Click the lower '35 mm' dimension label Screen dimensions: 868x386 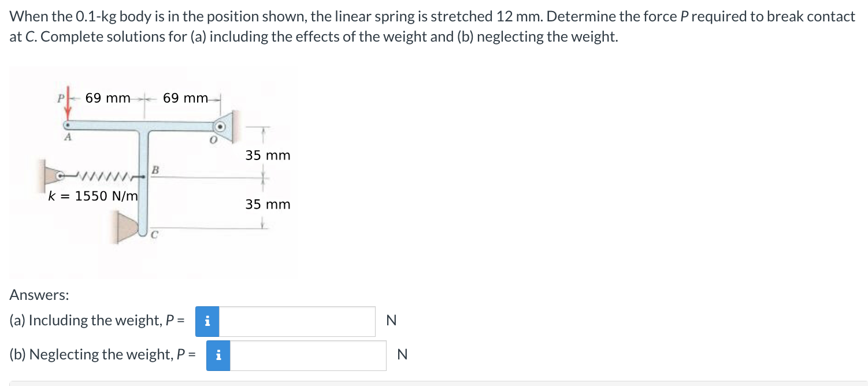(x=268, y=205)
